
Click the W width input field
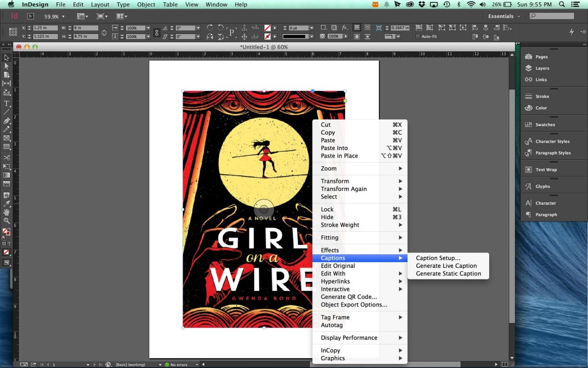86,28
